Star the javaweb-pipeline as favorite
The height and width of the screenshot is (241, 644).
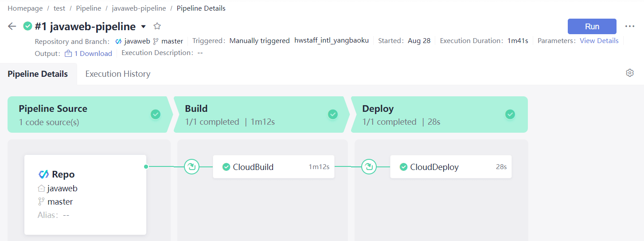tap(157, 26)
